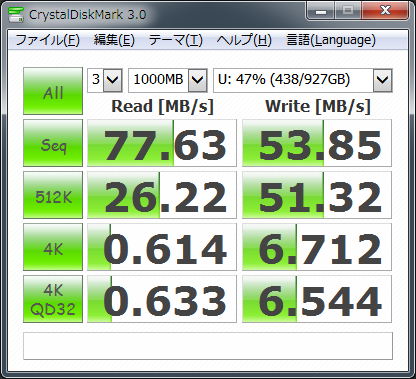416x379 pixels.
Task: Click the CrystalDiskMark title bar app icon
Action: [x=16, y=14]
